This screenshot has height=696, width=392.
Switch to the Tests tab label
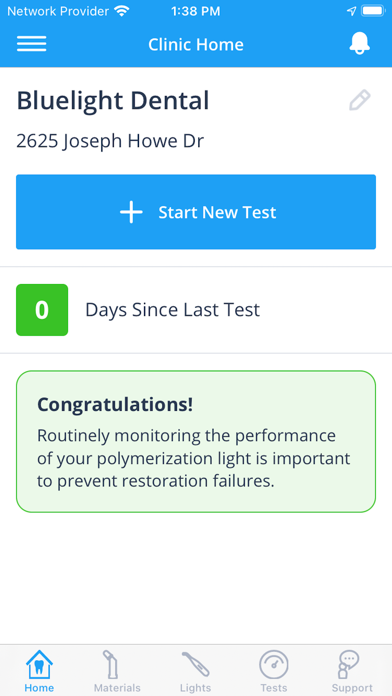(273, 688)
